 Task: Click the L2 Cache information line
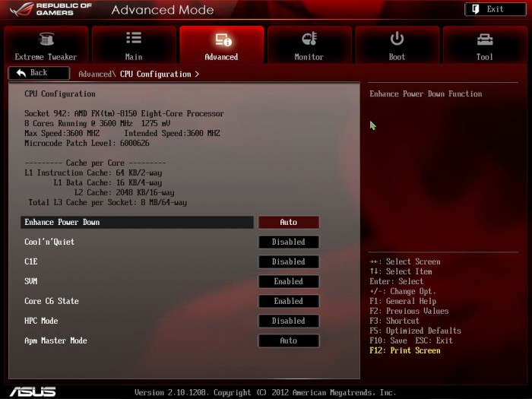124,193
